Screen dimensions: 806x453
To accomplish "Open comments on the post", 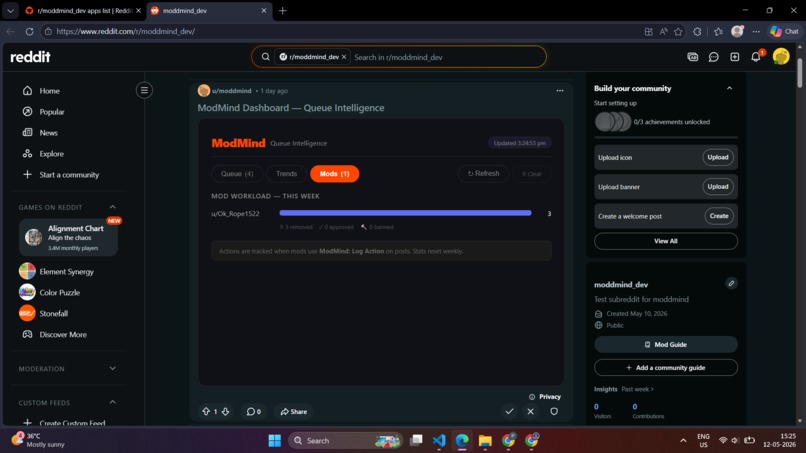I will (x=253, y=411).
